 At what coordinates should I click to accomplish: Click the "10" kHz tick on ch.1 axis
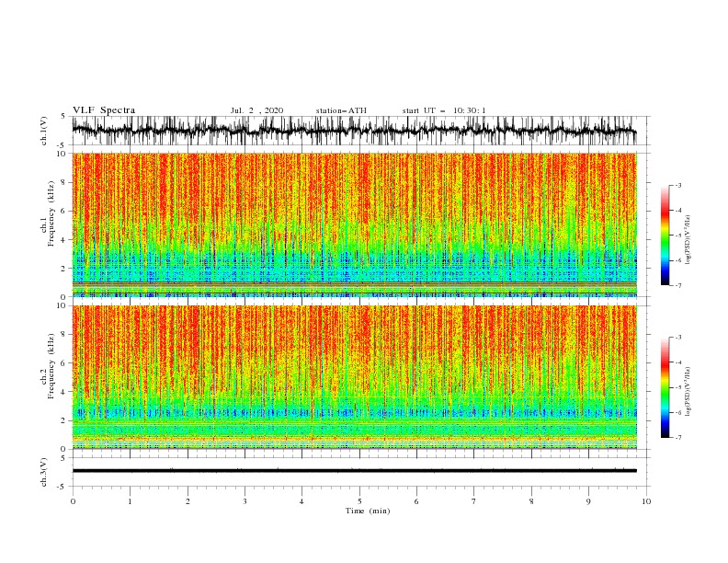pos(63,154)
